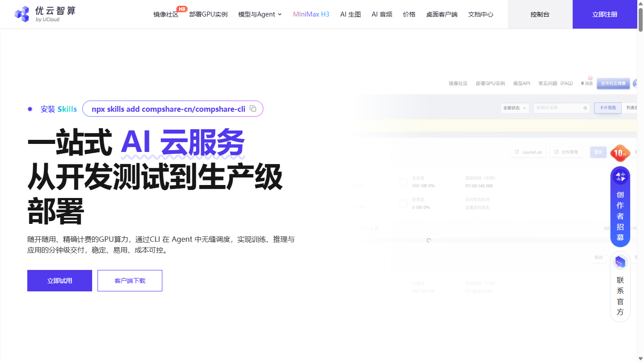Open the MiniMax H3 nav link
Screen dimensions: 644x362
tap(311, 14)
